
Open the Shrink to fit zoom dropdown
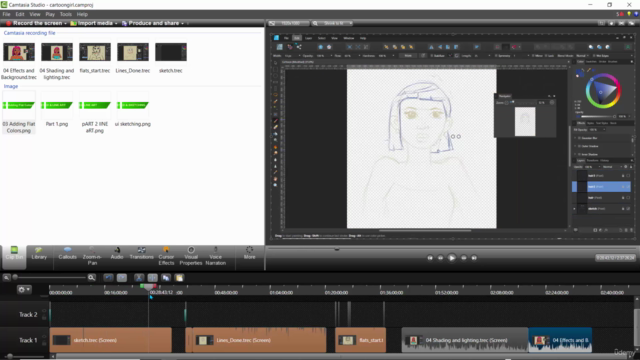coord(333,23)
